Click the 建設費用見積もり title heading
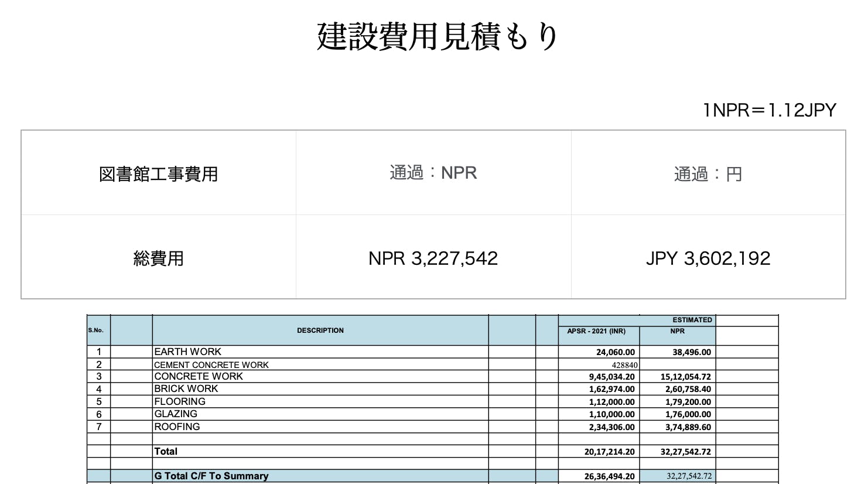The image size is (868, 484). [438, 37]
